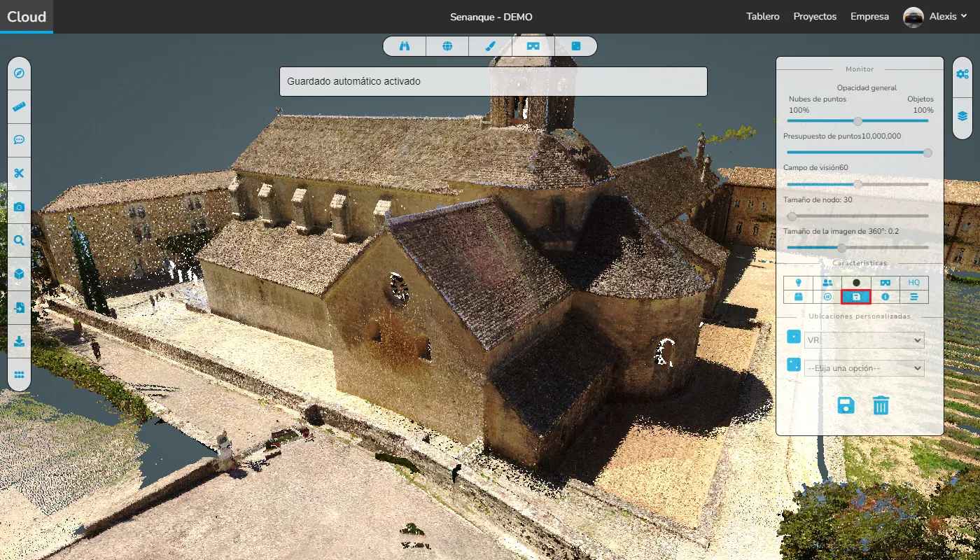
Task: Click the Monitor panel heading
Action: (x=860, y=69)
